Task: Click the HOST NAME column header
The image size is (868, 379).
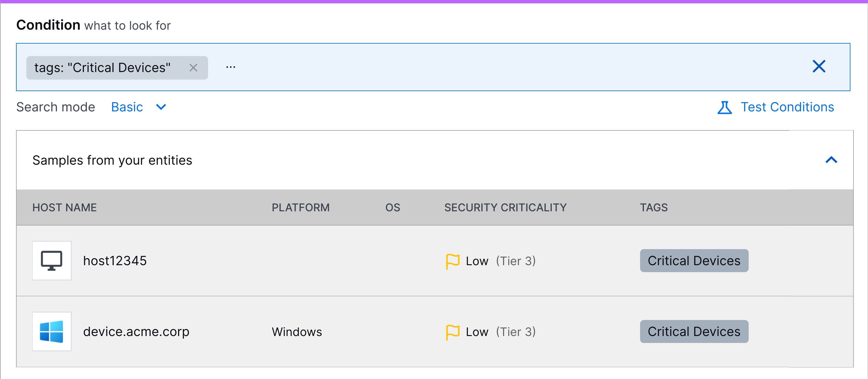Action: pyautogui.click(x=65, y=208)
